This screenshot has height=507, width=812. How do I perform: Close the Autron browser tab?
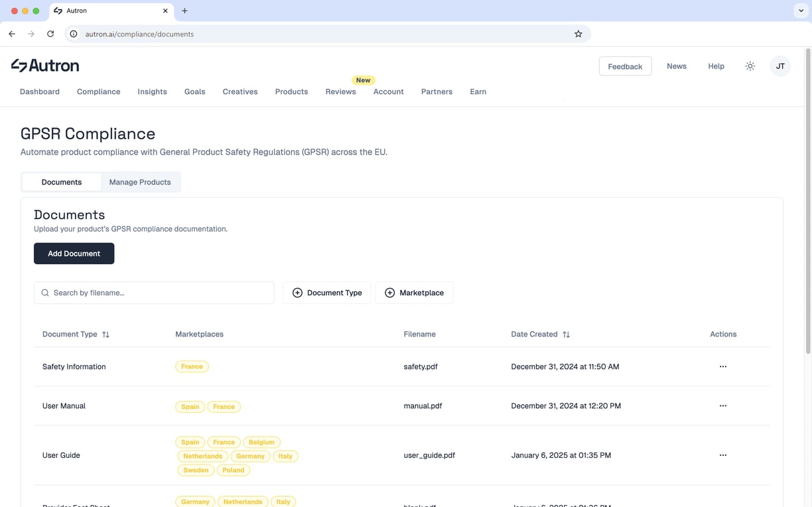(165, 11)
